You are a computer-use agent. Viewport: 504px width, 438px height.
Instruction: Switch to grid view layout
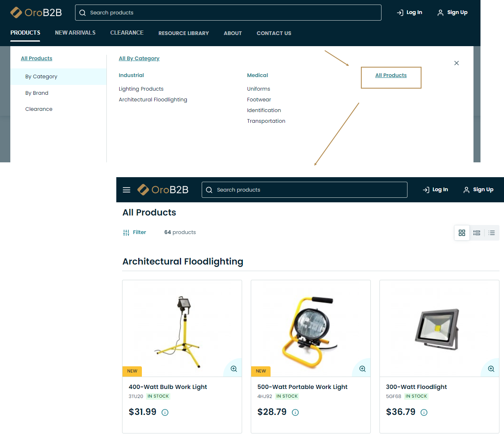click(462, 233)
